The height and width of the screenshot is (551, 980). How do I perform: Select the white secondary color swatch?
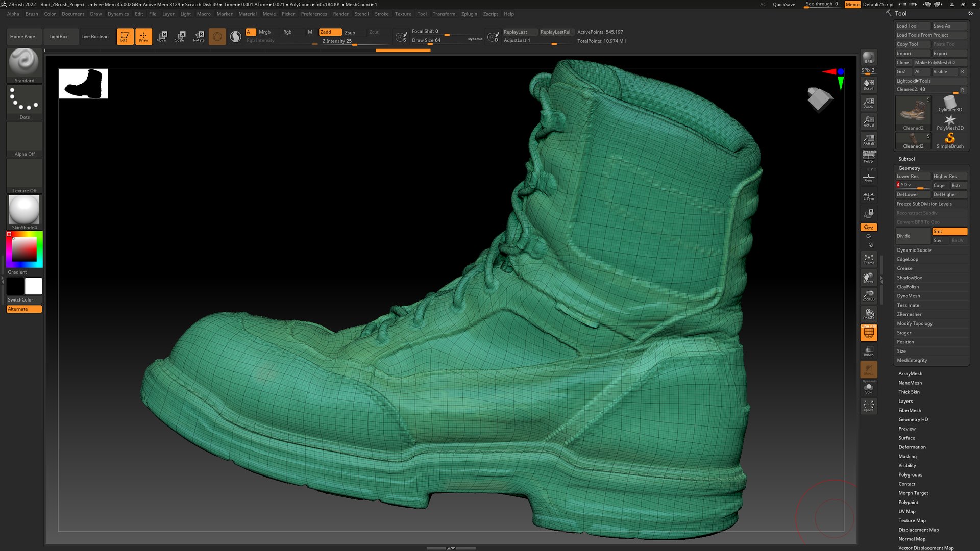33,286
